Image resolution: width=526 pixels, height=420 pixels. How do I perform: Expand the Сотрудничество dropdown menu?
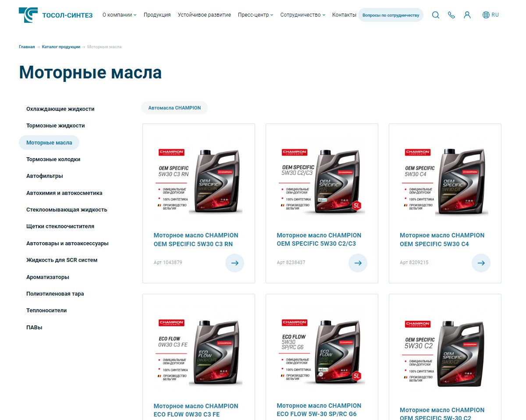click(x=303, y=15)
